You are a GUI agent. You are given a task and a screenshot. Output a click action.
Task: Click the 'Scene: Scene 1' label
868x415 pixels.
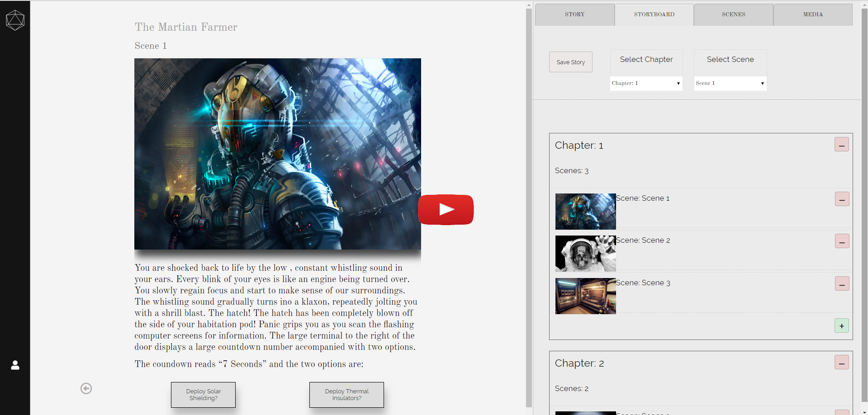point(642,198)
